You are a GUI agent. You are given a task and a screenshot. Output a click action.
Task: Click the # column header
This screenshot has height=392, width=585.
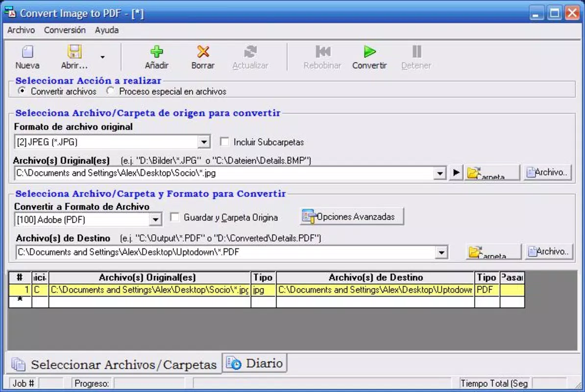click(x=20, y=277)
